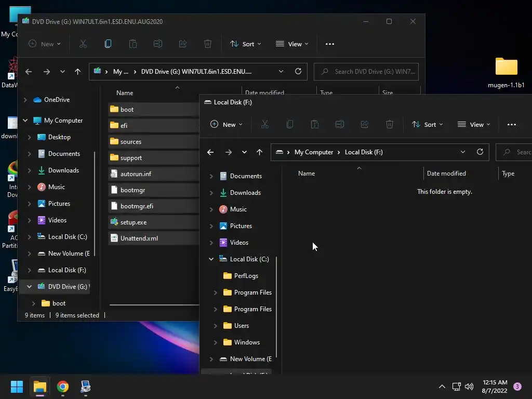The width and height of the screenshot is (532, 399).
Task: Go back in Local Disk (F:) window
Action: point(210,152)
